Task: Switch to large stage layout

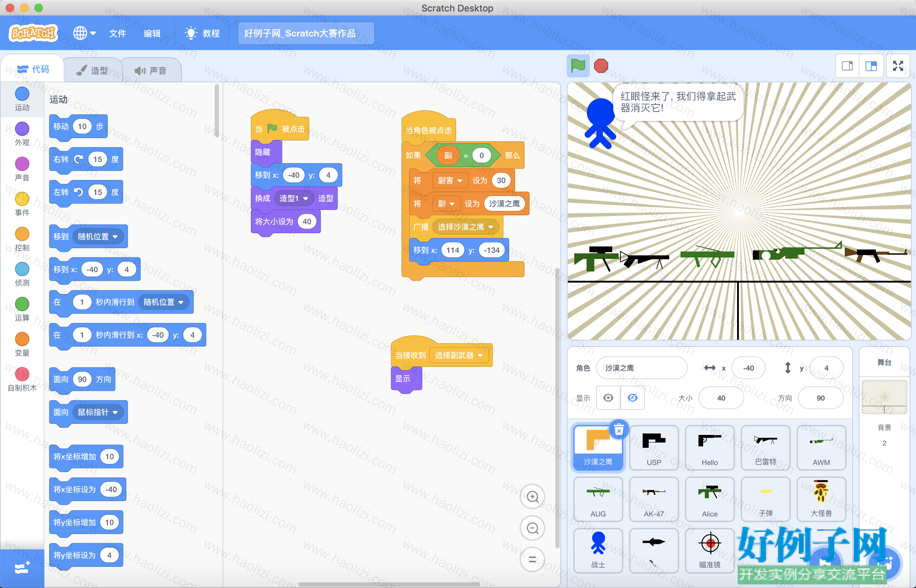Action: [871, 66]
